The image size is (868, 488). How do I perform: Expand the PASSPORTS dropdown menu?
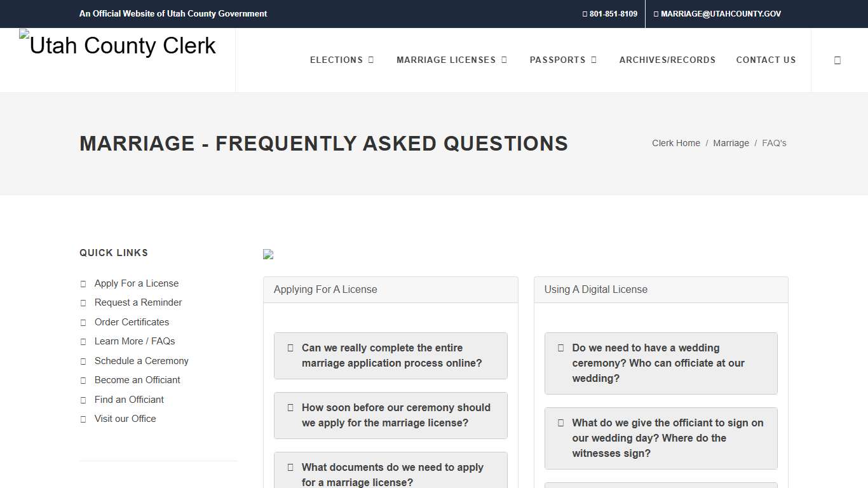563,60
